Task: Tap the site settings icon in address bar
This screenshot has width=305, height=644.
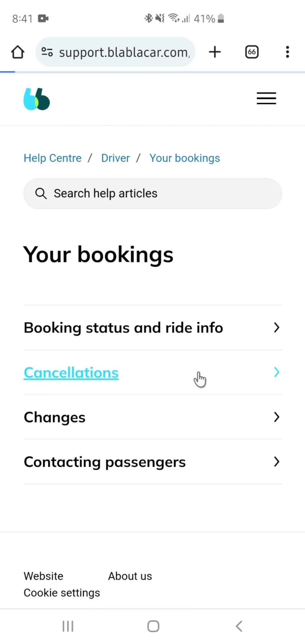Action: click(x=47, y=52)
